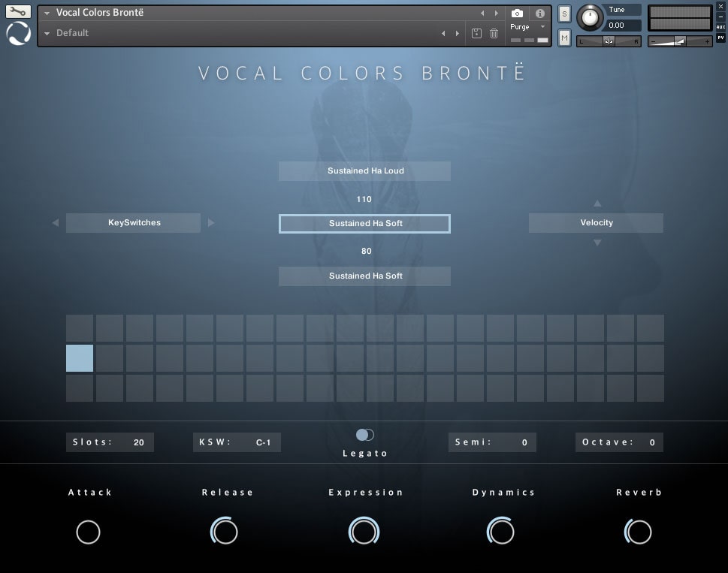Click the Vocal Colors Brontë instrument name
Viewport: 728px width, 573px height.
[x=100, y=13]
